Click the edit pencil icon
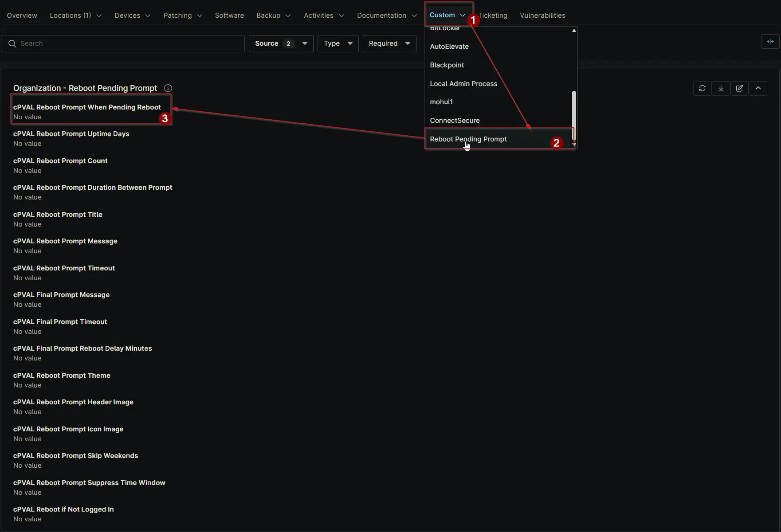Viewport: 781px width, 532px height. point(739,88)
